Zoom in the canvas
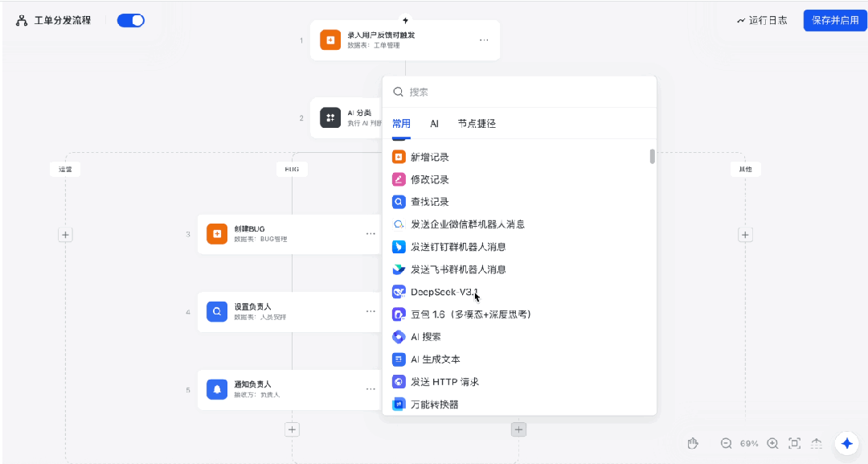Image resolution: width=868 pixels, height=464 pixels. pos(773,443)
